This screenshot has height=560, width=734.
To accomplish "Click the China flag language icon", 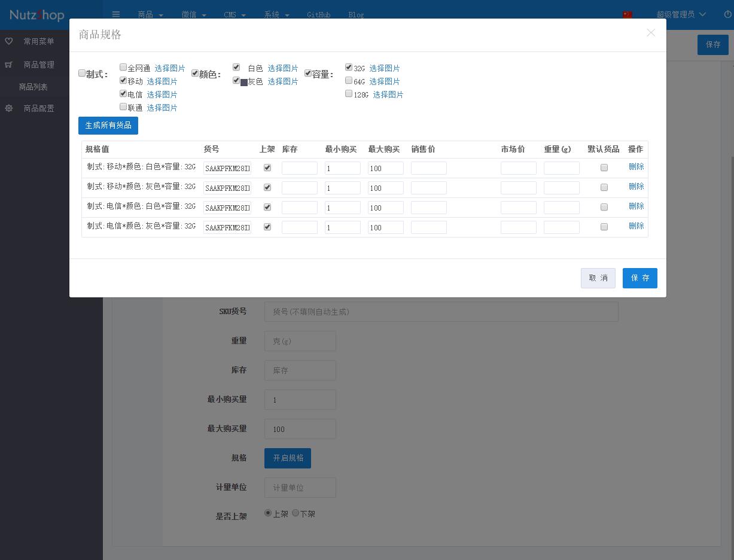I will (x=628, y=14).
